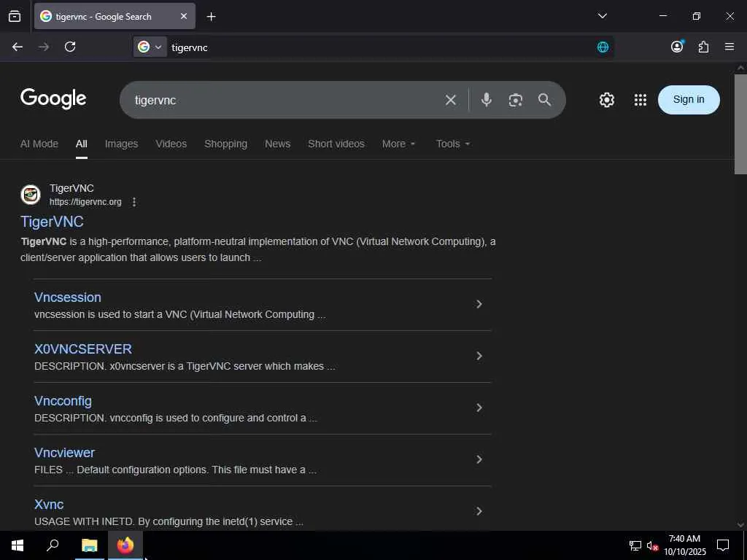747x560 pixels.
Task: Open the three-dot menu next to tigervnc.org
Action: [x=134, y=202]
